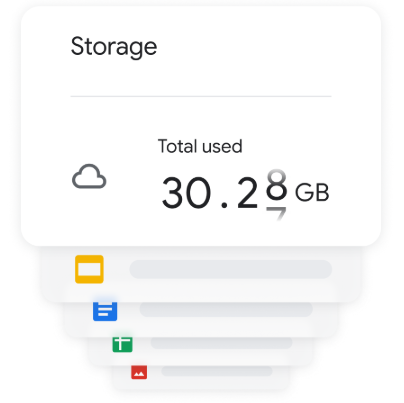Click the GB unit label
The height and width of the screenshot is (403, 404).
[312, 192]
